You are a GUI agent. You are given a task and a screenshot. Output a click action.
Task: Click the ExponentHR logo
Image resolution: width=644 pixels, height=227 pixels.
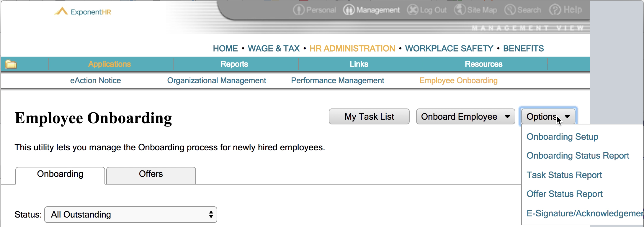83,12
